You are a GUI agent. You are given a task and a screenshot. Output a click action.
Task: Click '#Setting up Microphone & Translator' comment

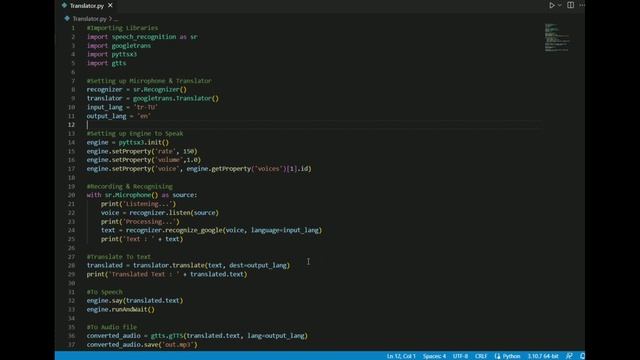point(149,81)
